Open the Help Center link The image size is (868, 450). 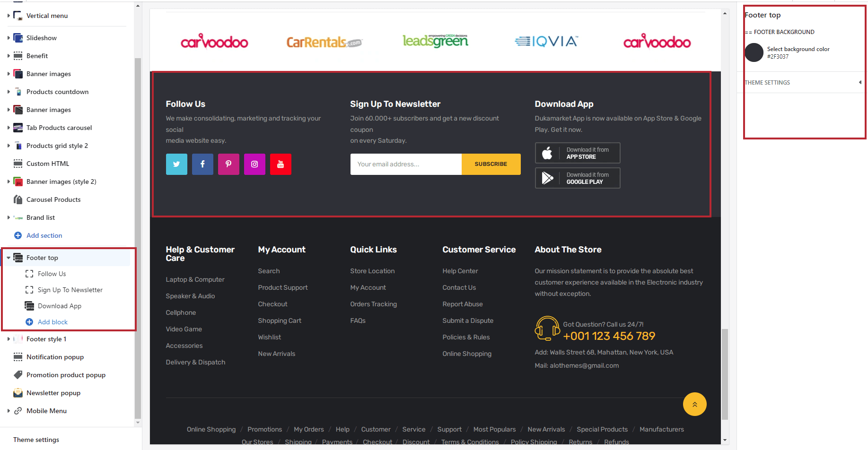(x=460, y=271)
